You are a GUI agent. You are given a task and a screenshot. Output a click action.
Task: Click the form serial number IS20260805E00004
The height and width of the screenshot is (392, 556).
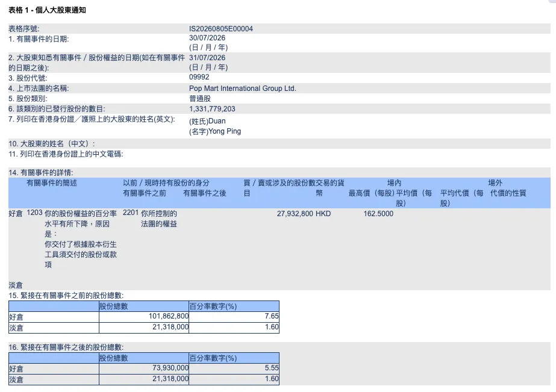221,29
